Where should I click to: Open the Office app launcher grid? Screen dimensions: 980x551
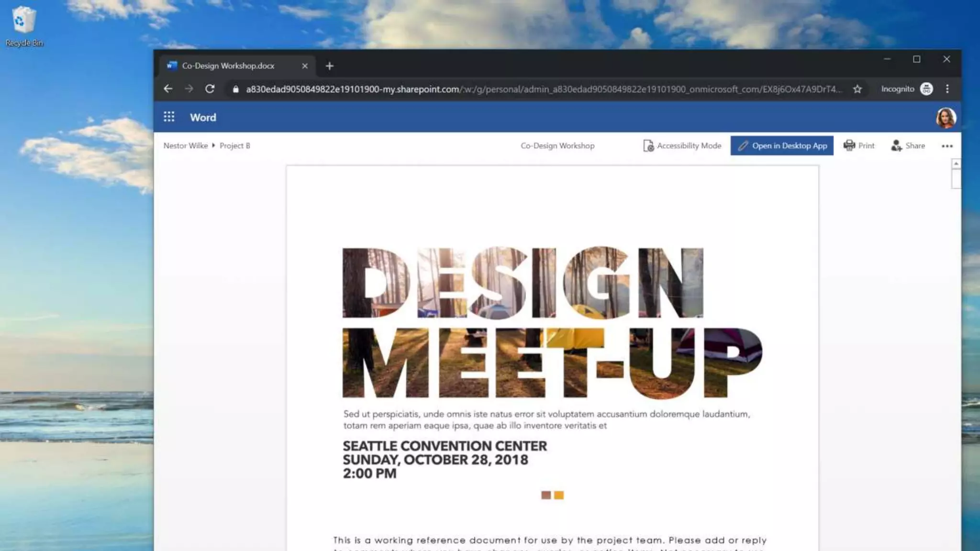169,117
